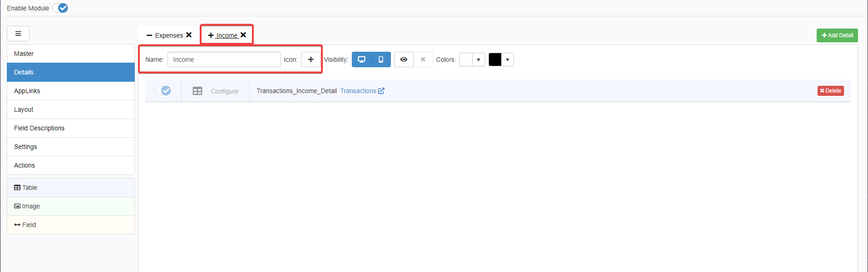This screenshot has height=272, width=868.
Task: Click the eye visibility toggle
Action: (404, 59)
